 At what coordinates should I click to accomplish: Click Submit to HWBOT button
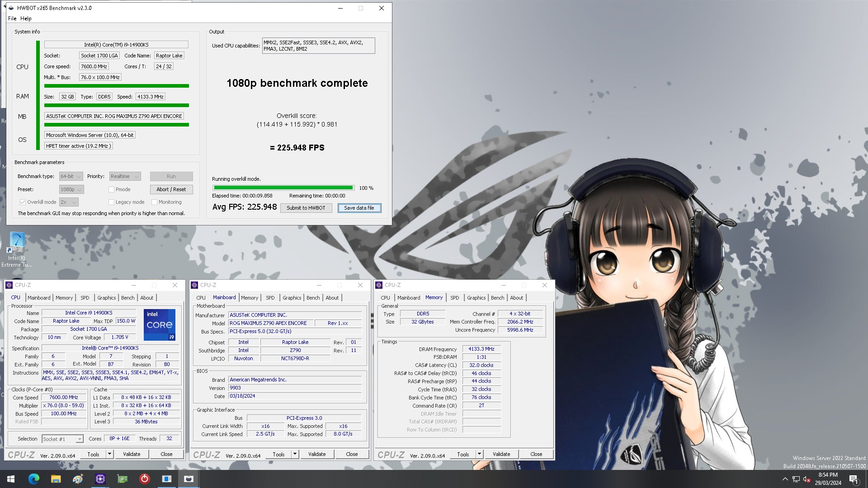click(x=306, y=208)
